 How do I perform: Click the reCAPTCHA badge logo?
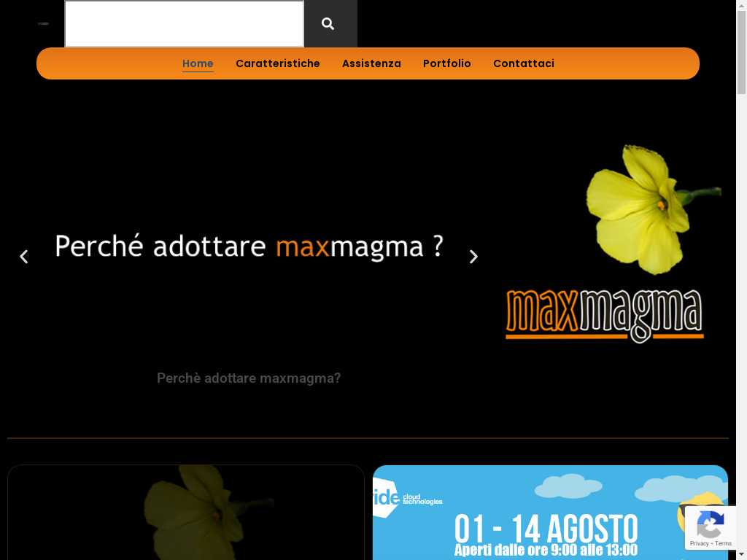[x=710, y=524]
